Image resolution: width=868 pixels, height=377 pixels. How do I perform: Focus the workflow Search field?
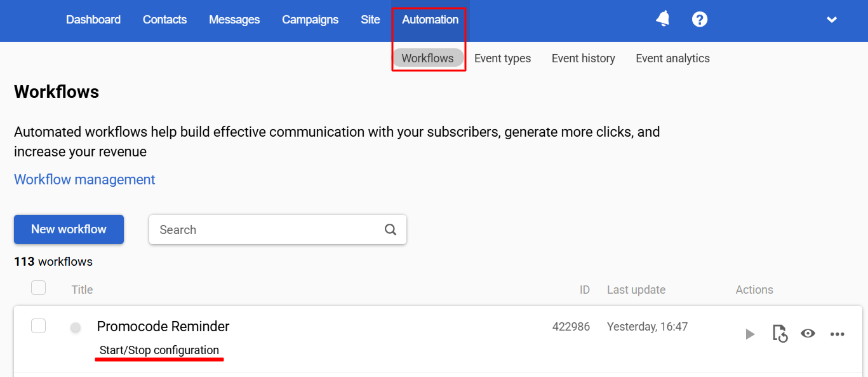coord(277,230)
